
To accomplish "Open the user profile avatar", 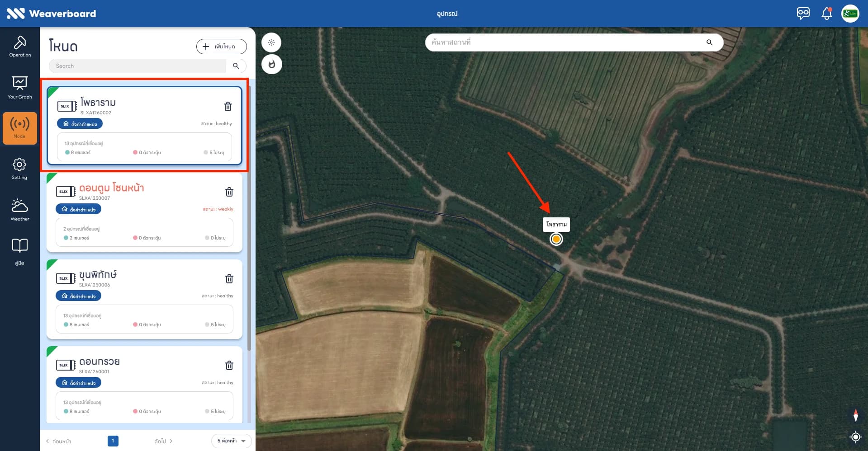I will click(x=850, y=14).
